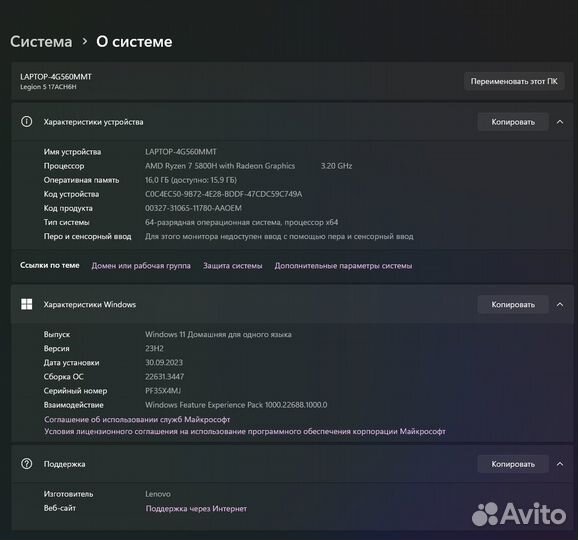Click the Код продукта label

pyautogui.click(x=68, y=208)
